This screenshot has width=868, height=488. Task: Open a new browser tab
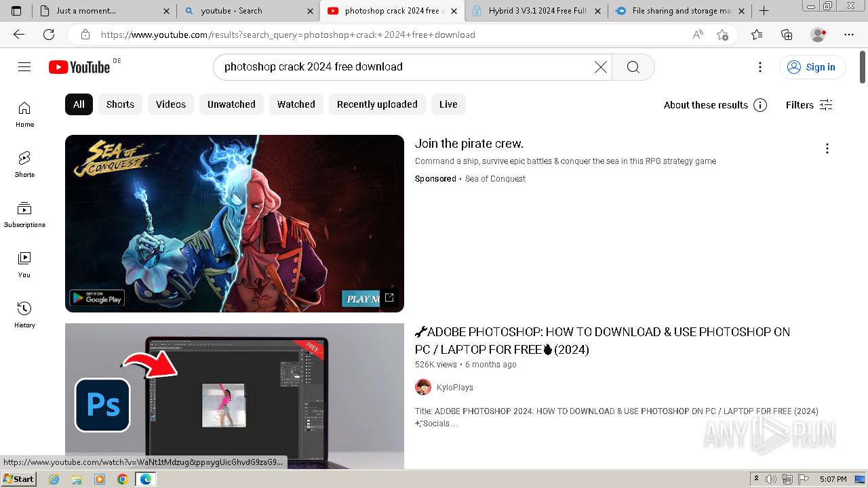(x=764, y=11)
